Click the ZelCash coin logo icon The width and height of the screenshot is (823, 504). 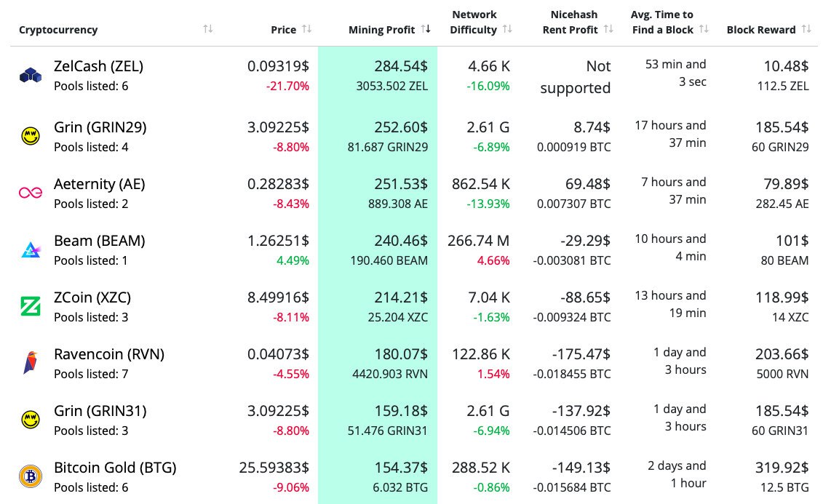[31, 75]
